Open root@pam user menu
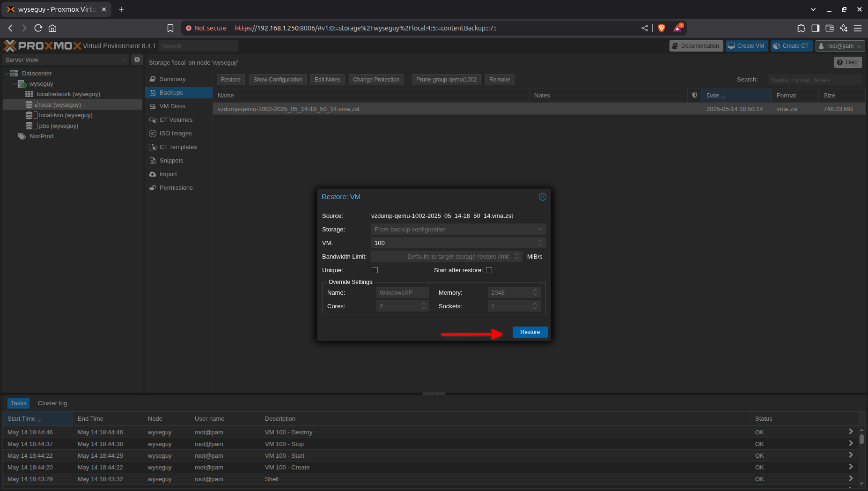This screenshot has width=868, height=491. click(840, 46)
